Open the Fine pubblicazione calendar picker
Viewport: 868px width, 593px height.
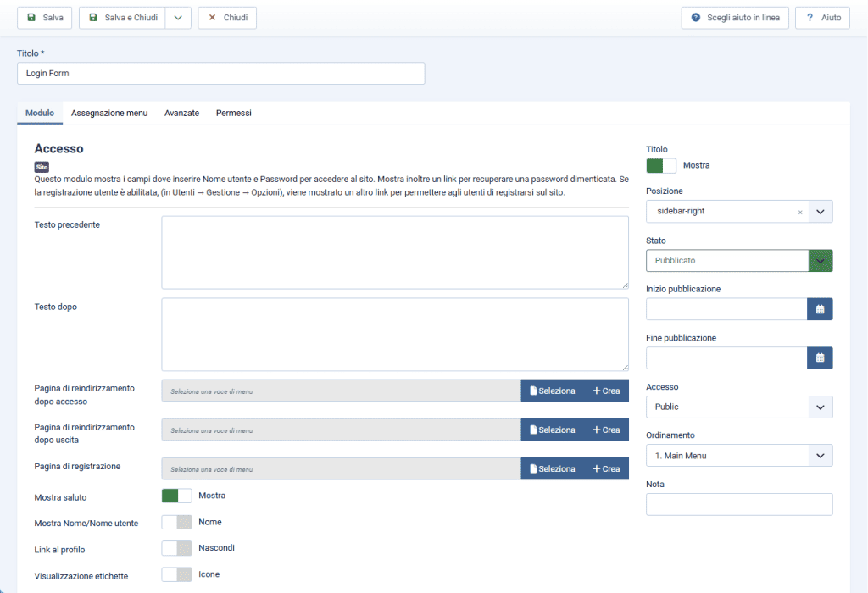[820, 357]
